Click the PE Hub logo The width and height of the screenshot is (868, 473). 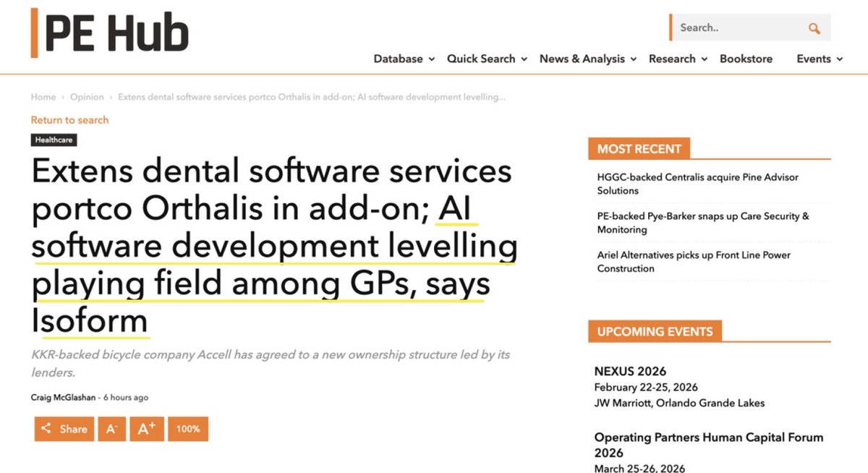110,33
